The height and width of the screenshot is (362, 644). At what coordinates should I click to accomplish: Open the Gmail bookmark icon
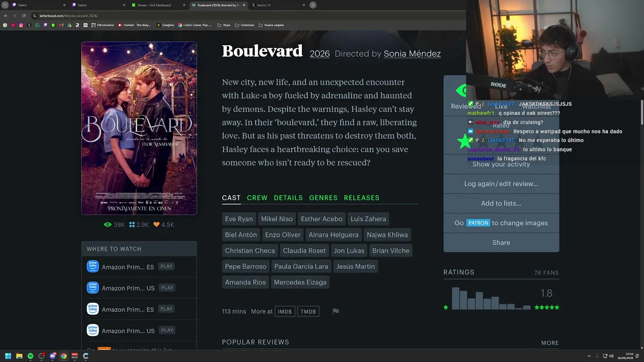(61, 25)
